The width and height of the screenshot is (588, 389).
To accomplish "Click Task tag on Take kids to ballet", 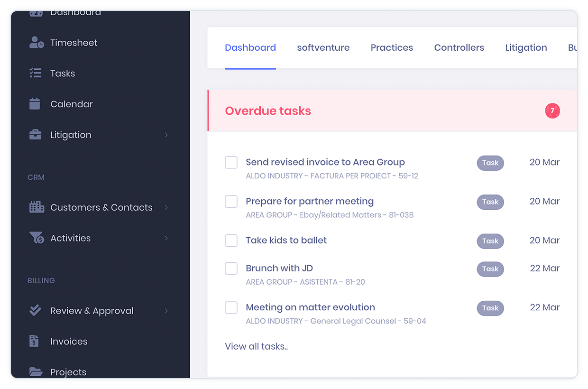I will click(490, 241).
